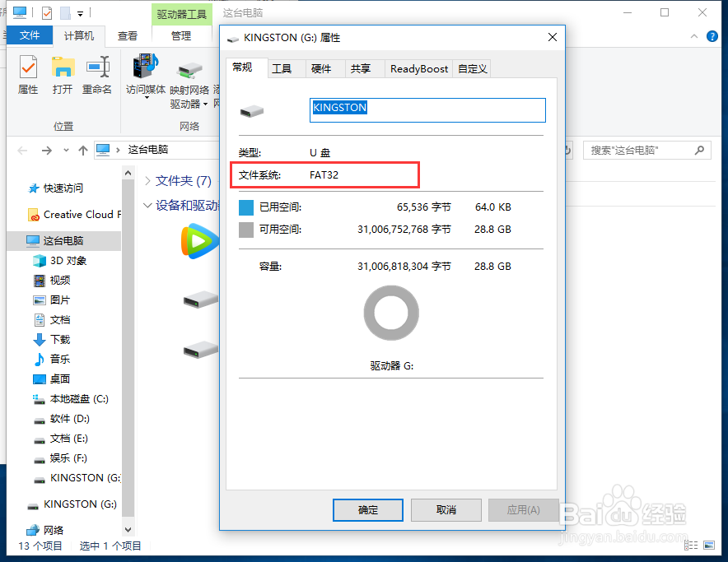Image resolution: width=728 pixels, height=562 pixels.
Task: Open Videos (视频) folder in sidebar
Action: click(52, 281)
